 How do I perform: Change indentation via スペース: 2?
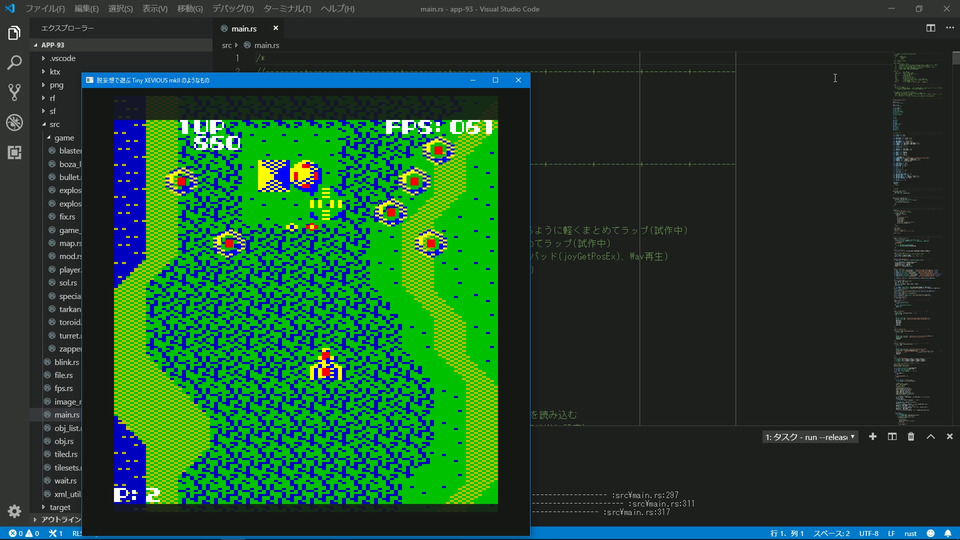[x=830, y=533]
